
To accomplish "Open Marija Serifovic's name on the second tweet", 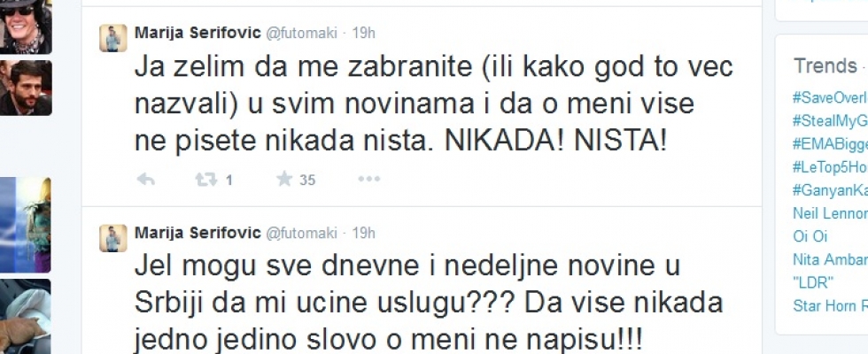I will (x=197, y=233).
